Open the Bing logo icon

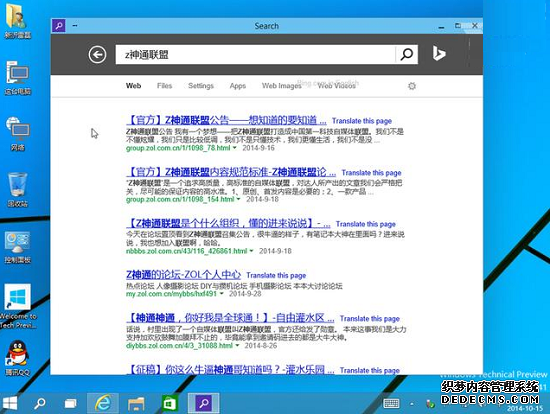point(438,54)
